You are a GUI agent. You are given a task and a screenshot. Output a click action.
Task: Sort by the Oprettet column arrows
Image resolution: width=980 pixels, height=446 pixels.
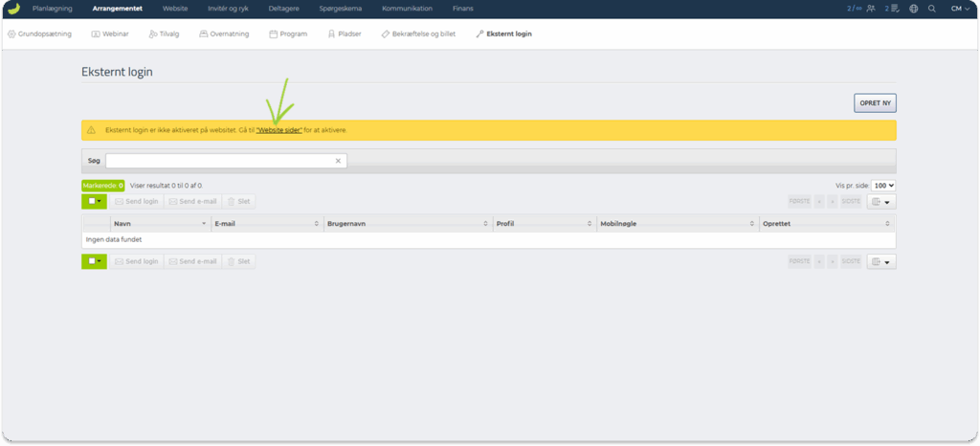click(886, 223)
